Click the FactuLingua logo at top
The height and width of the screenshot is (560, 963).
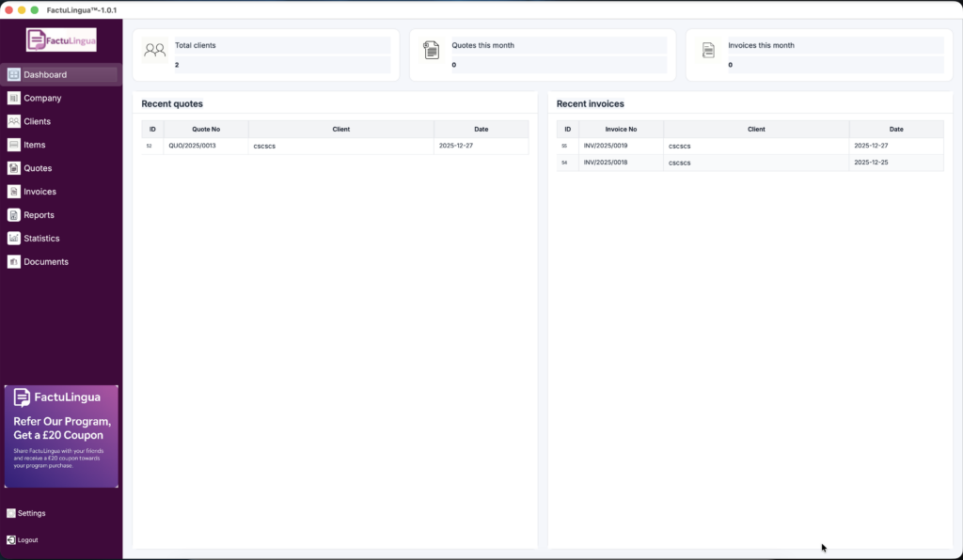point(61,39)
